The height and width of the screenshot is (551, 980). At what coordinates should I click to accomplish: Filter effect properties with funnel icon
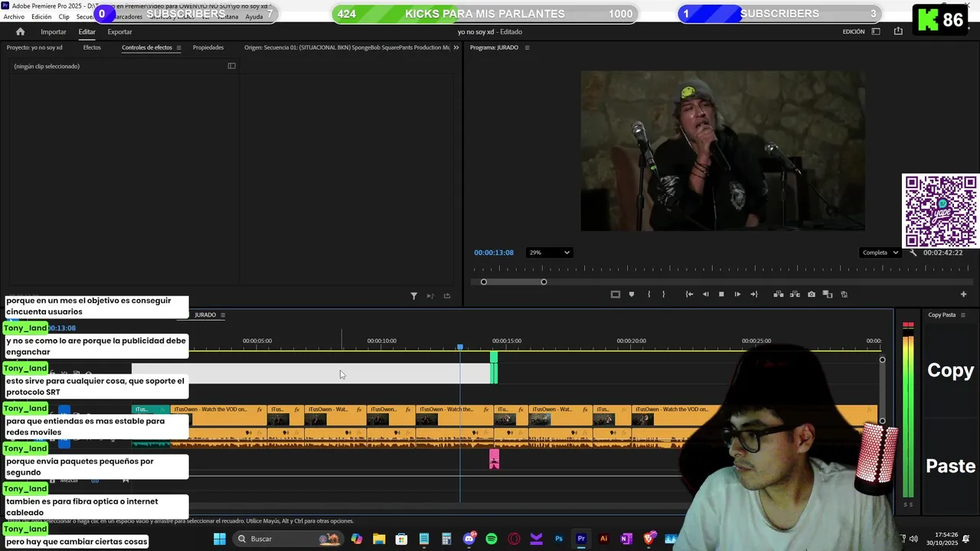tap(413, 296)
